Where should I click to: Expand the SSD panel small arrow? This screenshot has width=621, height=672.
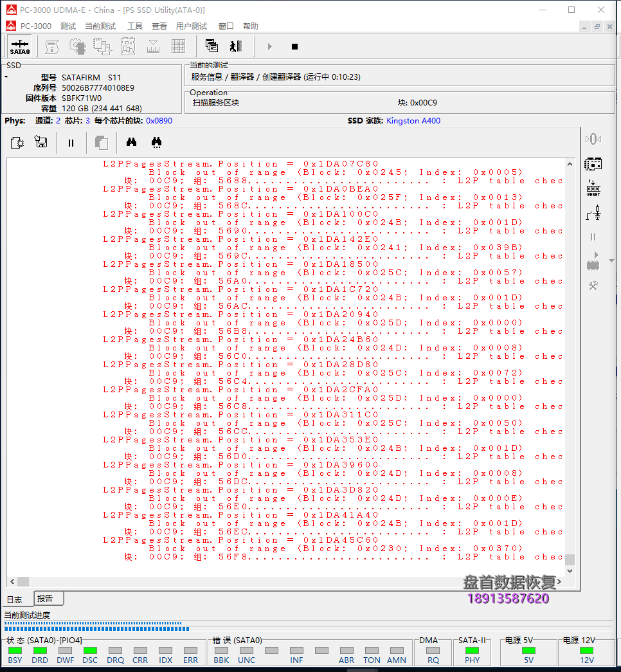(x=6, y=77)
